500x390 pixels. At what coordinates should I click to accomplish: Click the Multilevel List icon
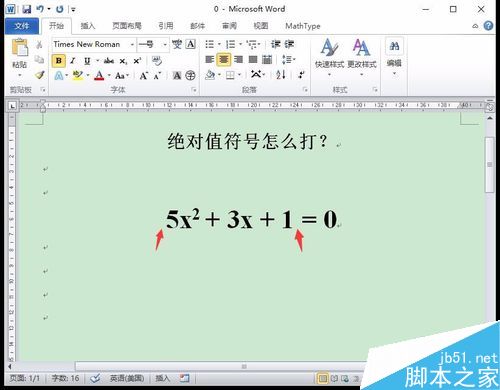coord(252,44)
